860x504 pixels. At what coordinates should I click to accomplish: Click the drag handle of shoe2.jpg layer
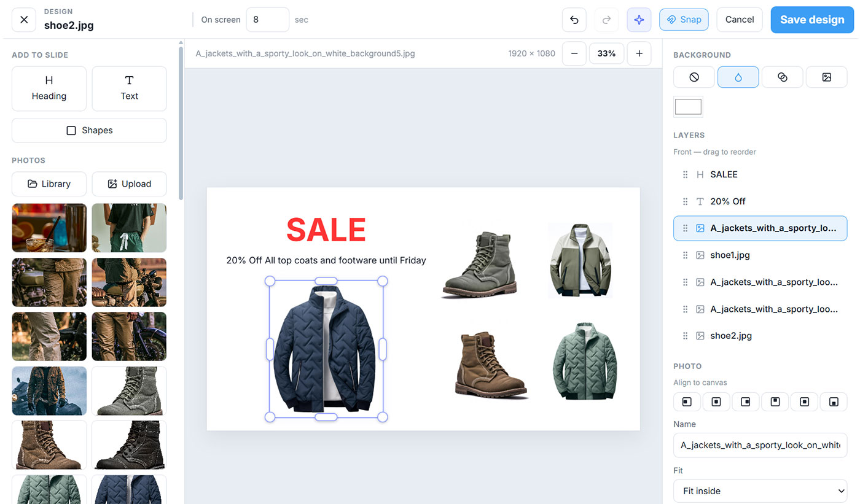(x=686, y=336)
